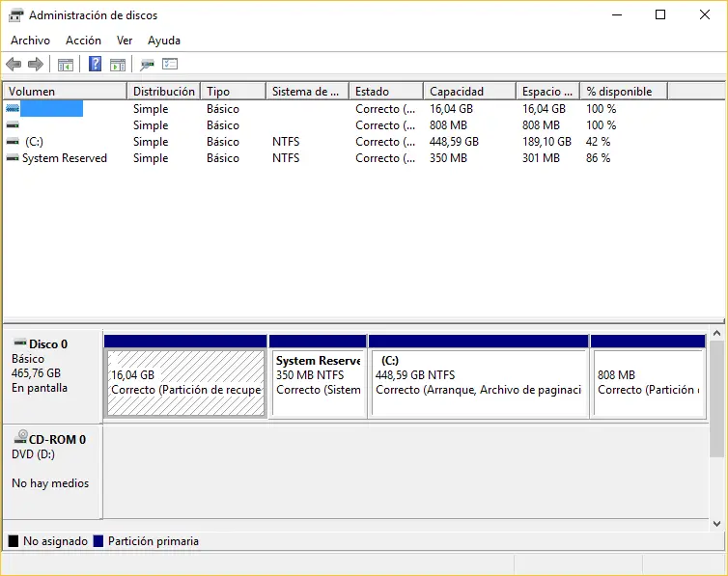Sort by the % disponible column header

625,92
